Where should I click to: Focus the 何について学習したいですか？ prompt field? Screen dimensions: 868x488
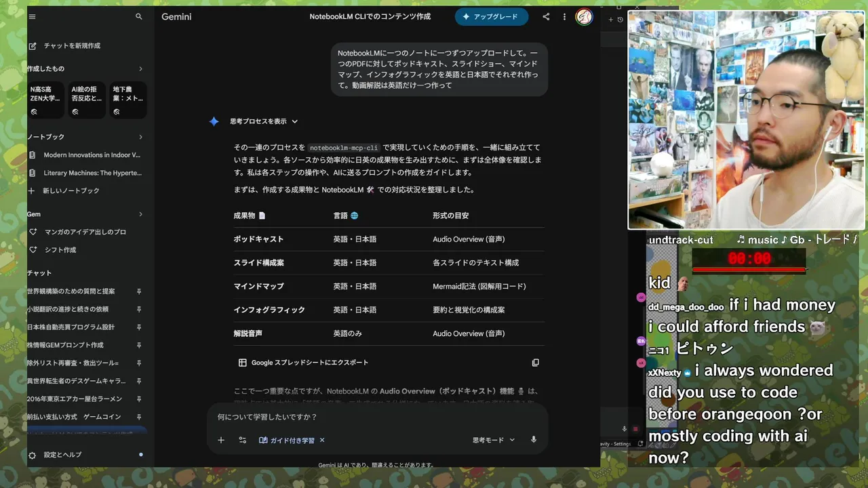tap(377, 417)
